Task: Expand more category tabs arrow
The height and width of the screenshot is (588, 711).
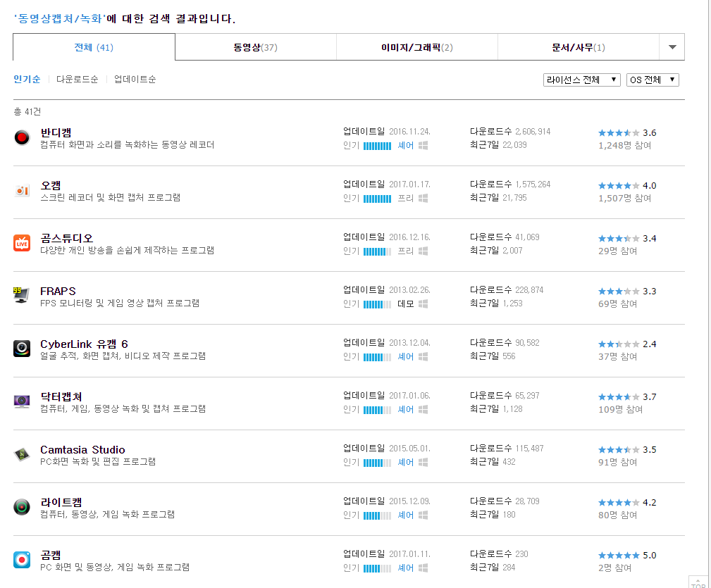Action: click(x=672, y=47)
